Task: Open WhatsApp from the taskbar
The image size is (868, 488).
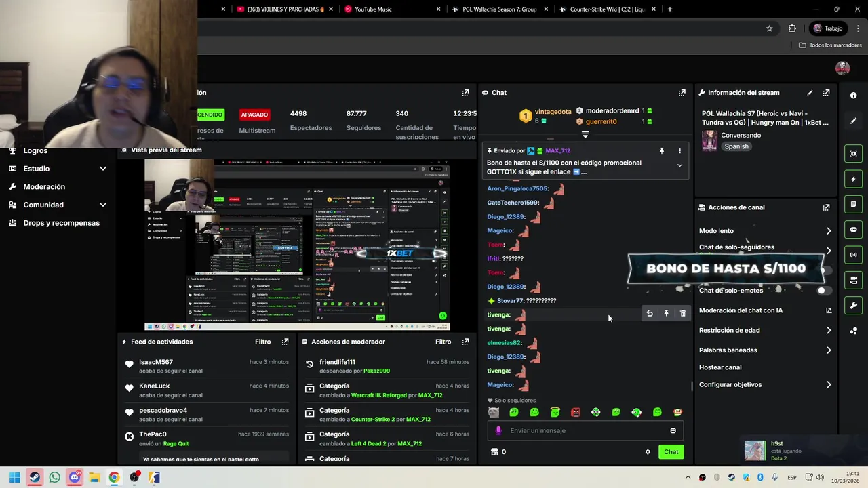Action: click(54, 477)
